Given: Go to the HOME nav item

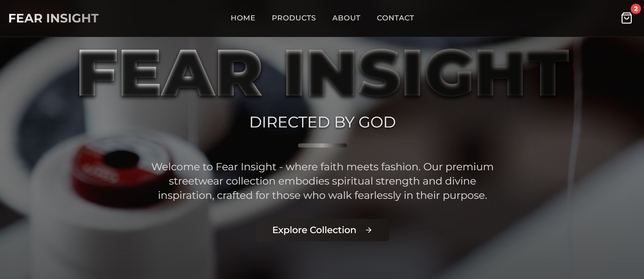Looking at the screenshot, I should click(243, 18).
